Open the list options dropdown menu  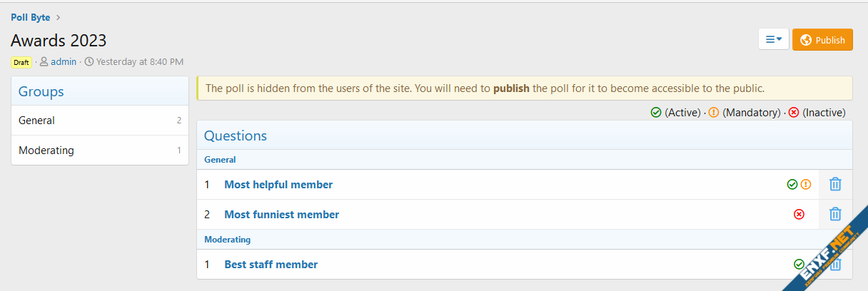tap(773, 40)
